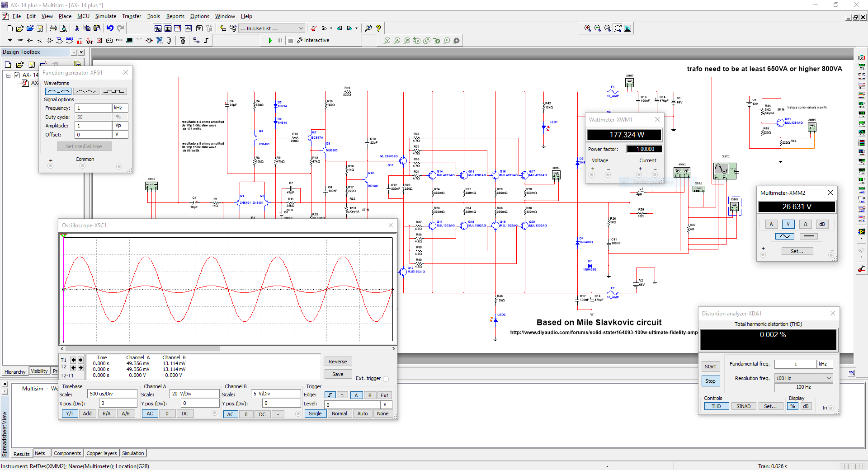Move cursor T1 right with its arrow
Image resolution: width=868 pixels, height=470 pixels.
pos(80,360)
